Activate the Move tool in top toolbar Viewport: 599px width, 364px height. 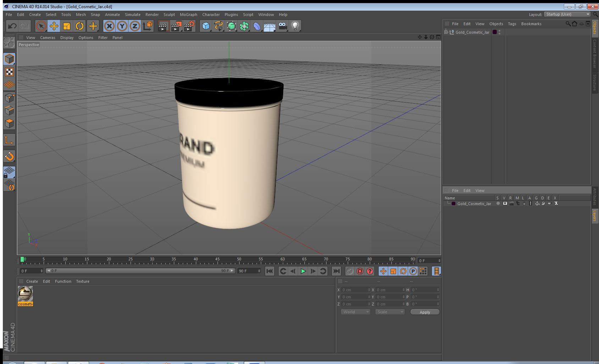pyautogui.click(x=54, y=26)
